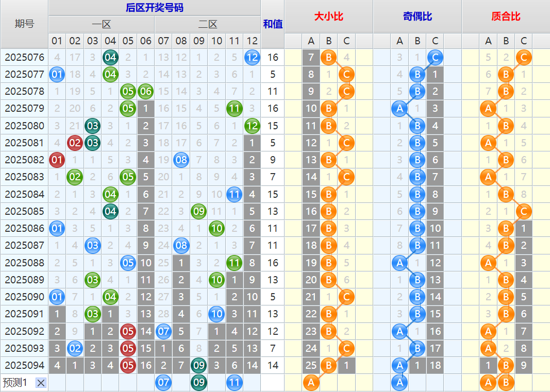Click red ball 01 in period 2025082
Image resolution: width=550 pixels, height=392 pixels.
pos(57,160)
